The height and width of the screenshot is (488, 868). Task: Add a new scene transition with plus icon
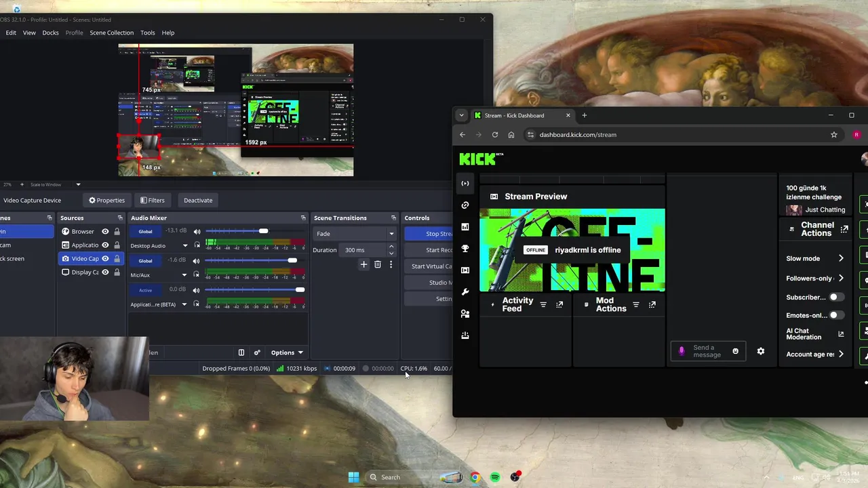(363, 264)
